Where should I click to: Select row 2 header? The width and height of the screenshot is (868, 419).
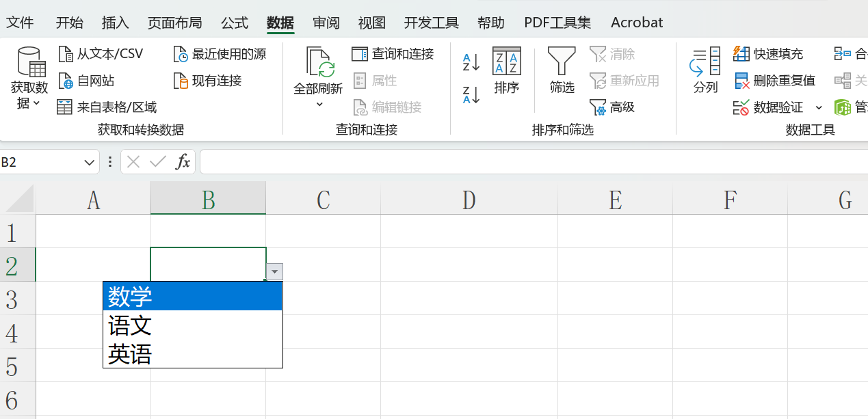tap(18, 265)
